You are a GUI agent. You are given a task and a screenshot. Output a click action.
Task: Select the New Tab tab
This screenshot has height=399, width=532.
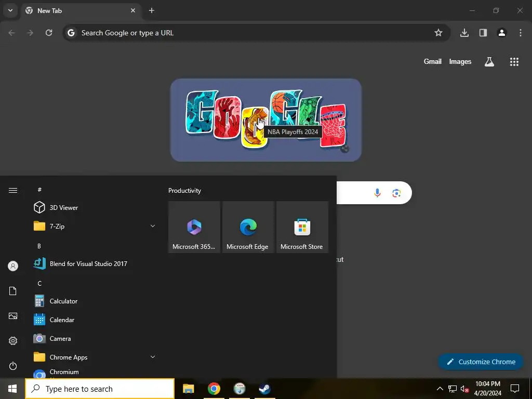pyautogui.click(x=81, y=10)
